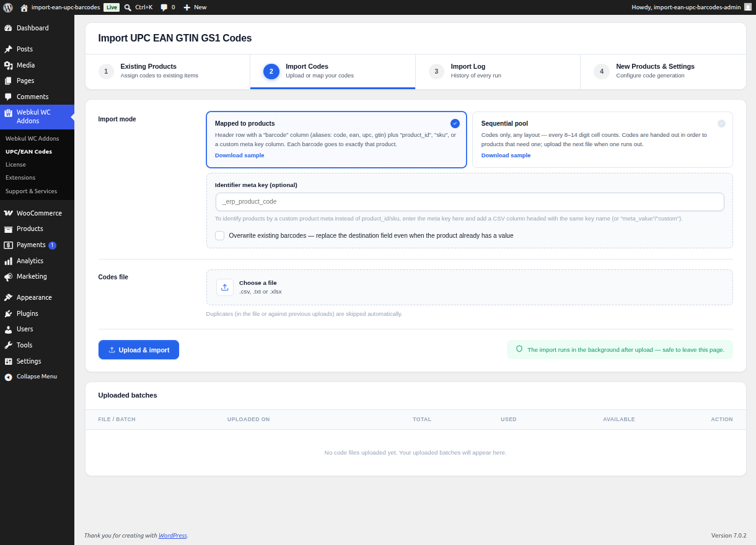Click the Appearance brush icon
The height and width of the screenshot is (545, 756).
(x=8, y=297)
